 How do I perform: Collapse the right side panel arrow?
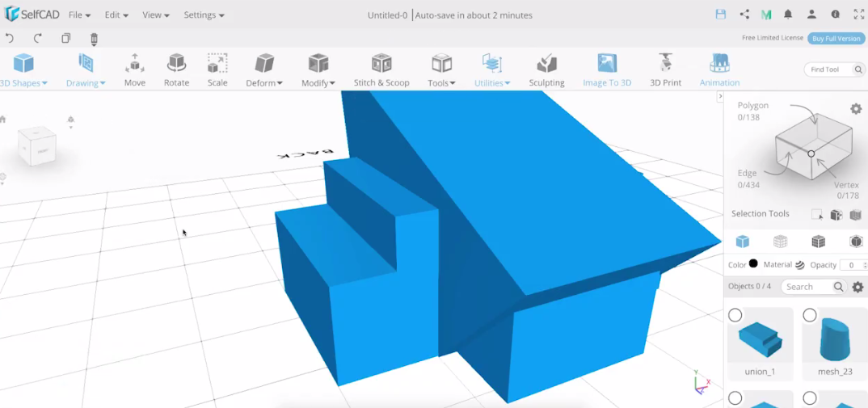click(x=720, y=96)
